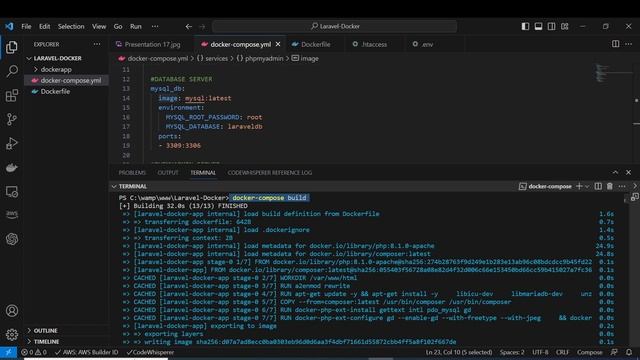
Task: Collapse the TERMINAL section
Action: click(114, 187)
